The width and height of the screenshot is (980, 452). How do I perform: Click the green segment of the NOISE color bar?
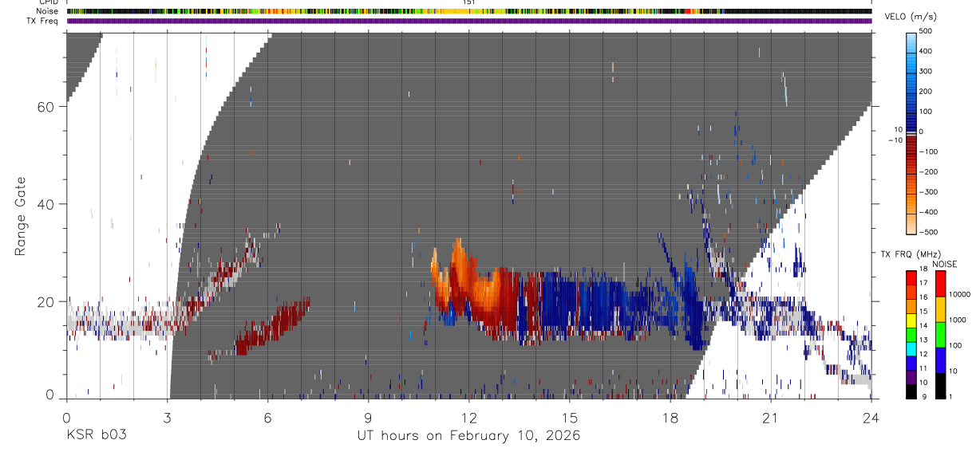point(940,334)
